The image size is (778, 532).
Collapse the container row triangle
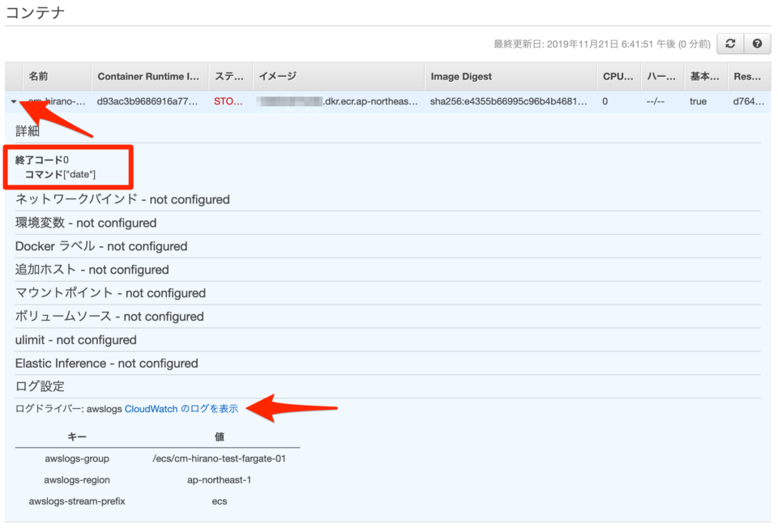click(14, 102)
